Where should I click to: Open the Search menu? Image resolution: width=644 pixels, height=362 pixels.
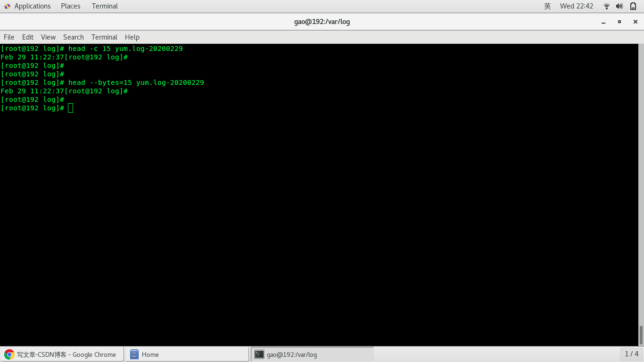pos(73,37)
